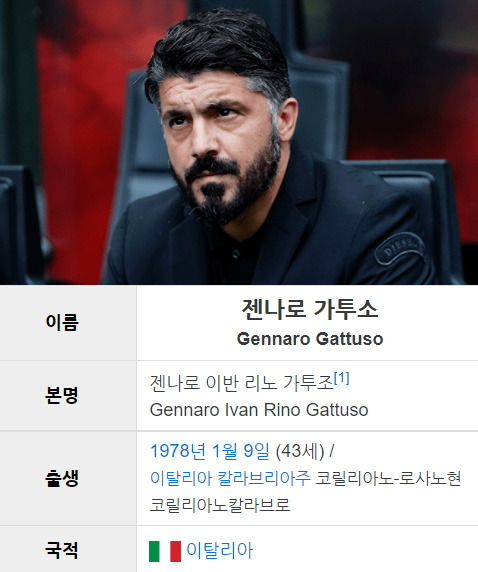Open the 1월 9일 date link
Viewport: 478px width, 572px height.
[x=240, y=451]
